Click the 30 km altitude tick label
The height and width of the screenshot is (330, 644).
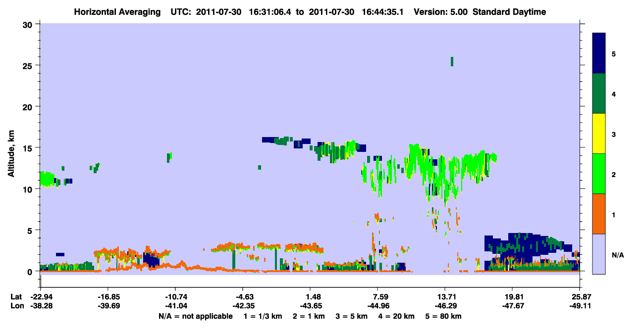click(28, 24)
